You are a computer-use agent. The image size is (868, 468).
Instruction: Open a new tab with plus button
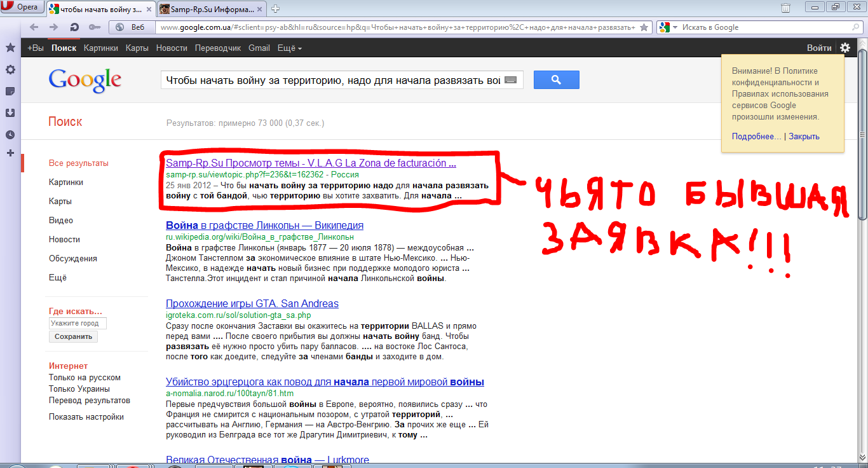tap(276, 9)
